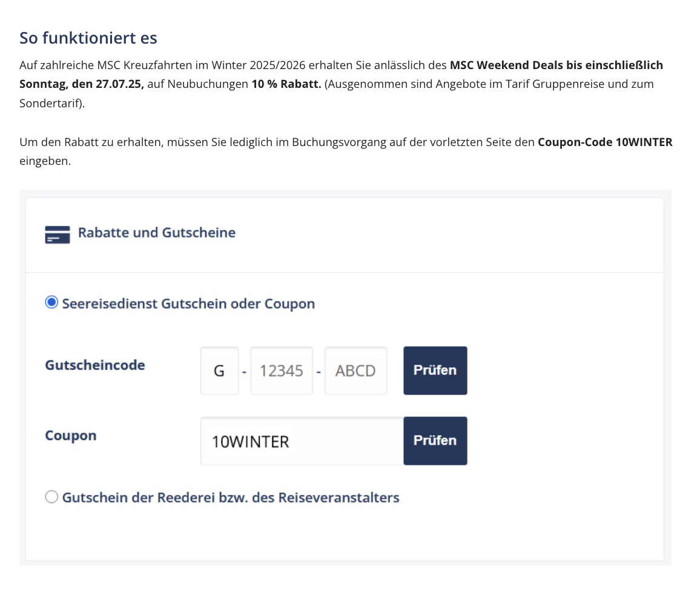Click the 'So funktioniert es' heading
Image resolution: width=700 pixels, height=589 pixels.
pyautogui.click(x=88, y=38)
